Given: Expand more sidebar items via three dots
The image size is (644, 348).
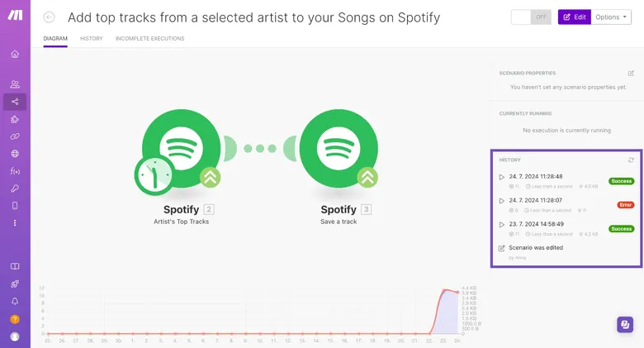Looking at the screenshot, I should 15,223.
